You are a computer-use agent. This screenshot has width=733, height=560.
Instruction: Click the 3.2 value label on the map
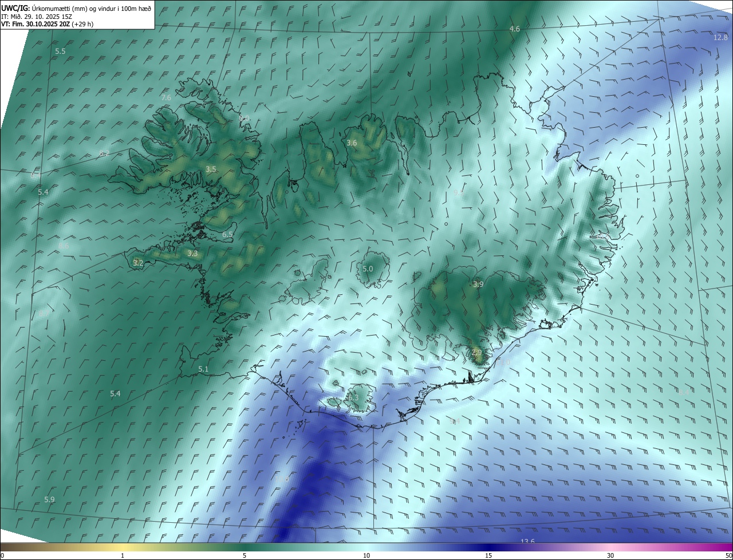tap(138, 263)
